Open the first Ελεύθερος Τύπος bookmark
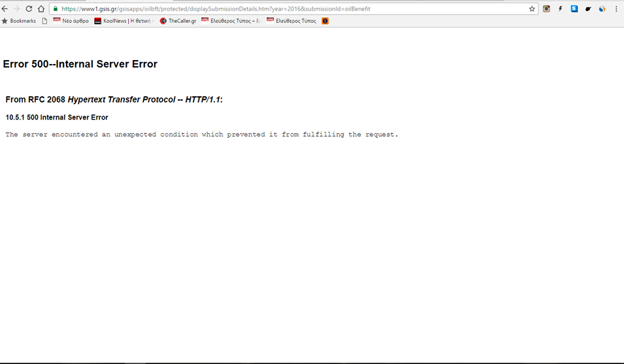The height and width of the screenshot is (364, 624). point(231,21)
